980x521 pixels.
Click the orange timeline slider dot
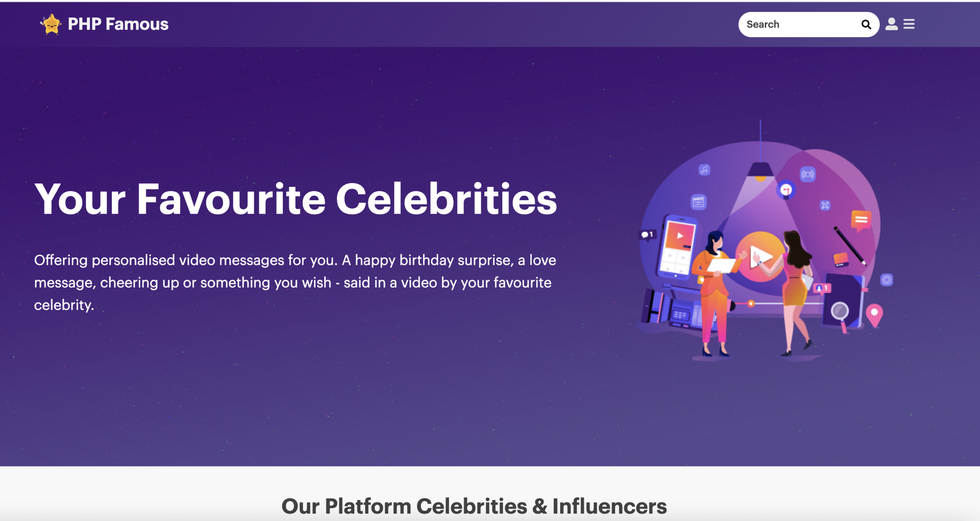click(751, 304)
